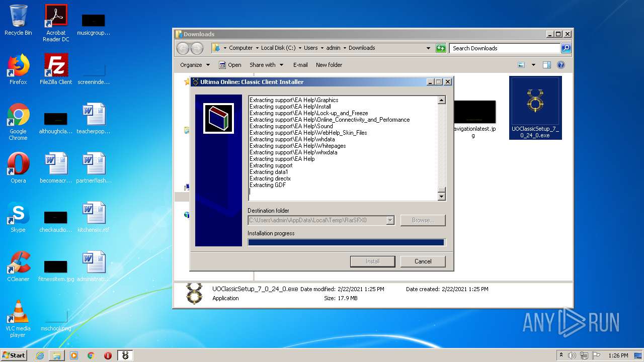
Task: Open teacherpop Word document icon
Action: (94, 119)
